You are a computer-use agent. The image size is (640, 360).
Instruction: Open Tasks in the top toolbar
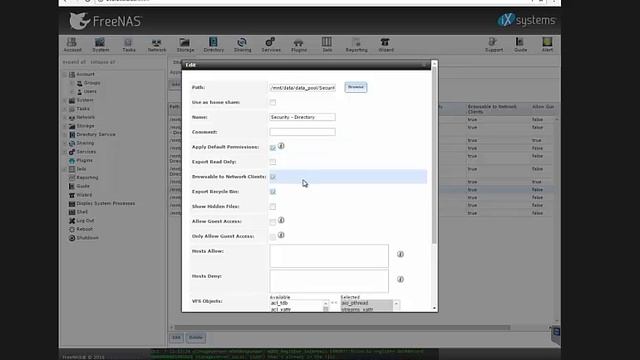pos(129,44)
